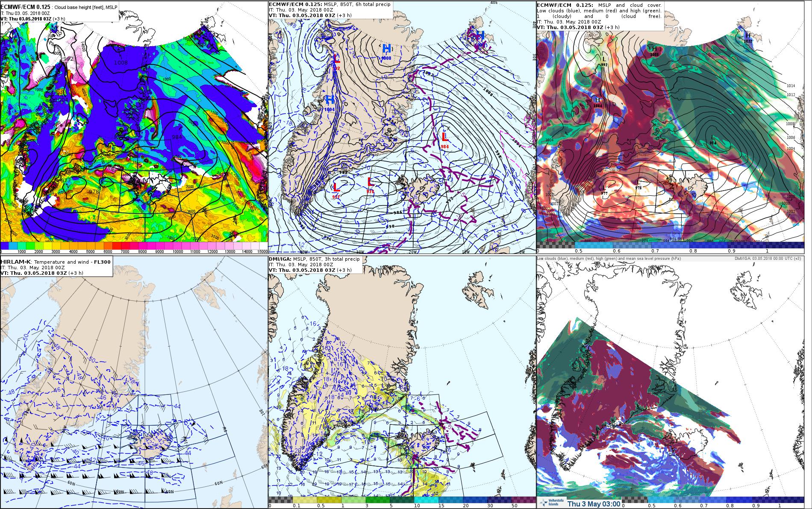812x509 pixels.
Task: Click the H 1004 marker in ECMWF cloud cover map
Action: tap(597, 102)
